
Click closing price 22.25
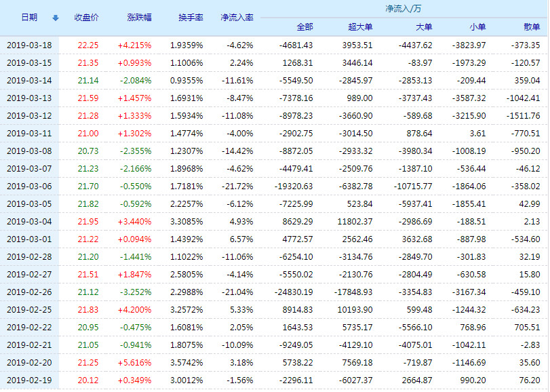(x=88, y=45)
